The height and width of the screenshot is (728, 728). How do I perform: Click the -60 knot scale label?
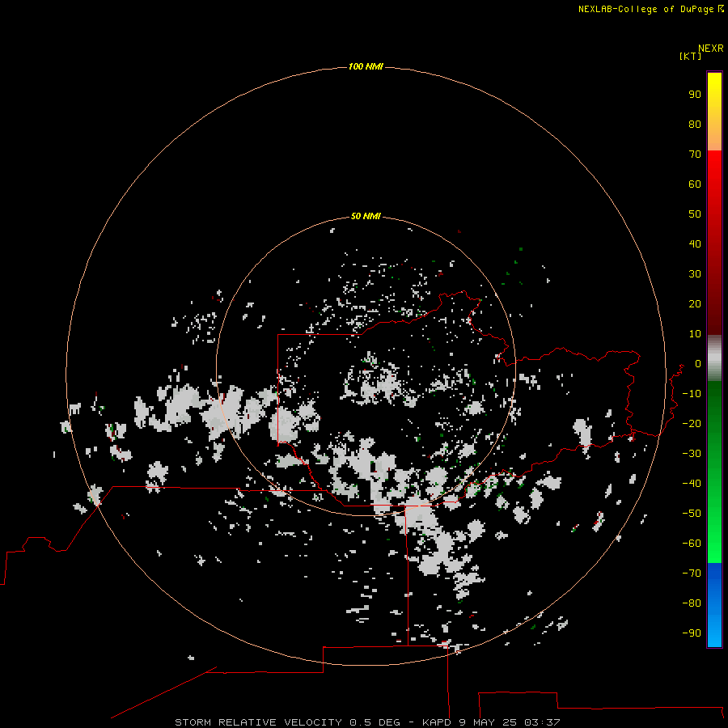pyautogui.click(x=692, y=544)
